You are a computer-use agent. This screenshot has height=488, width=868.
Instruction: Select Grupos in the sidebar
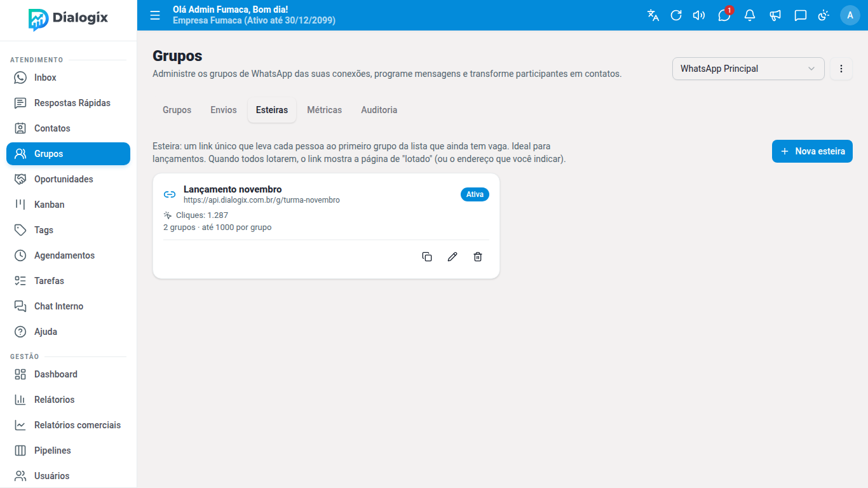click(69, 154)
